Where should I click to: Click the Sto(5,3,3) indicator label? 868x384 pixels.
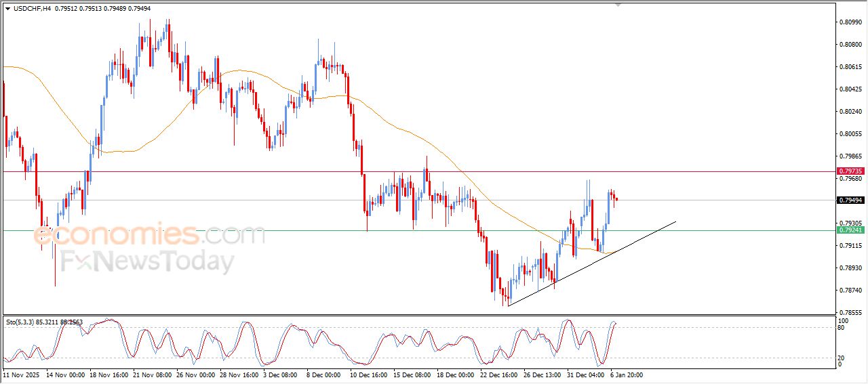pyautogui.click(x=20, y=322)
